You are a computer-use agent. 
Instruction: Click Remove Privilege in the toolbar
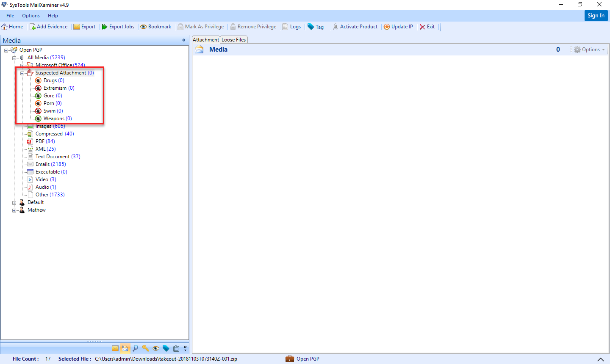point(253,27)
